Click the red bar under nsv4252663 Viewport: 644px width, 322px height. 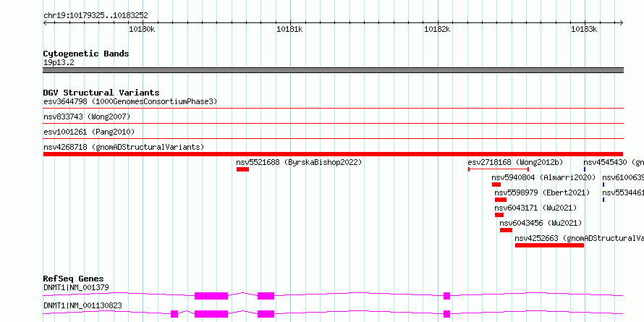tap(549, 245)
